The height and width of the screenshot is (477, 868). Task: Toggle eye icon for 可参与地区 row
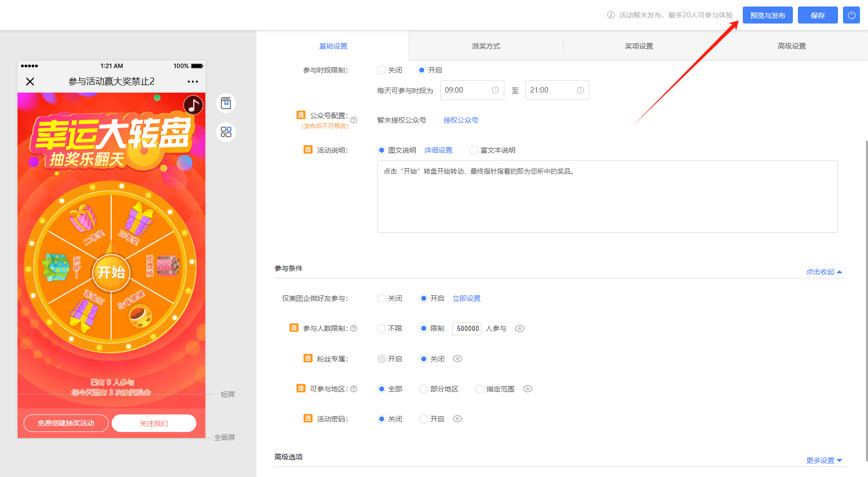[527, 389]
